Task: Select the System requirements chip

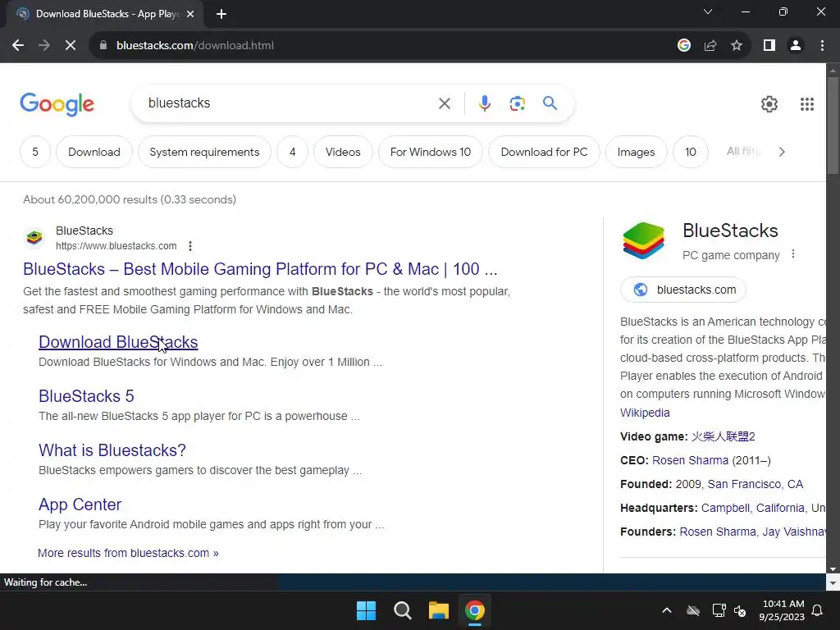Action: 204,152
